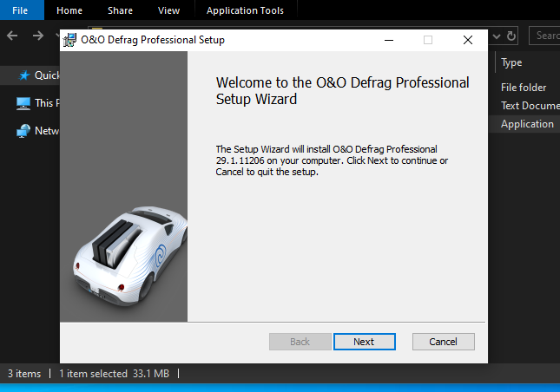Go forward using Explorer forward arrow

[x=38, y=36]
